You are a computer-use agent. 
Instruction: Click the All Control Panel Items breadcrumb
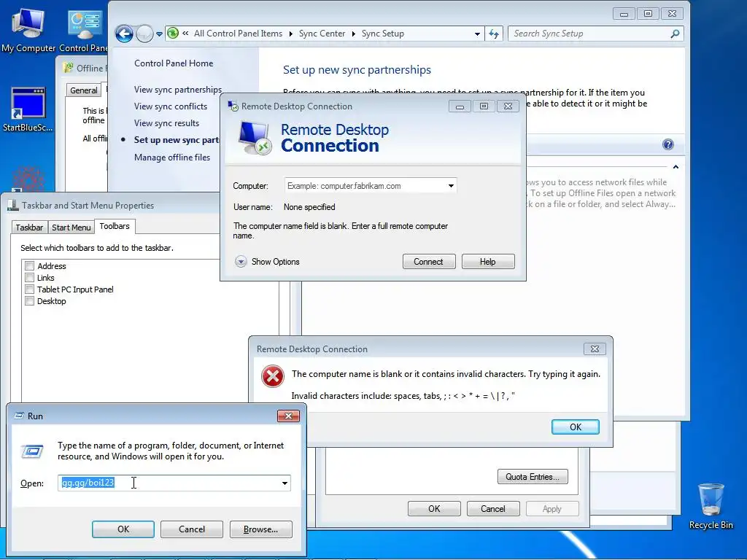click(x=239, y=34)
